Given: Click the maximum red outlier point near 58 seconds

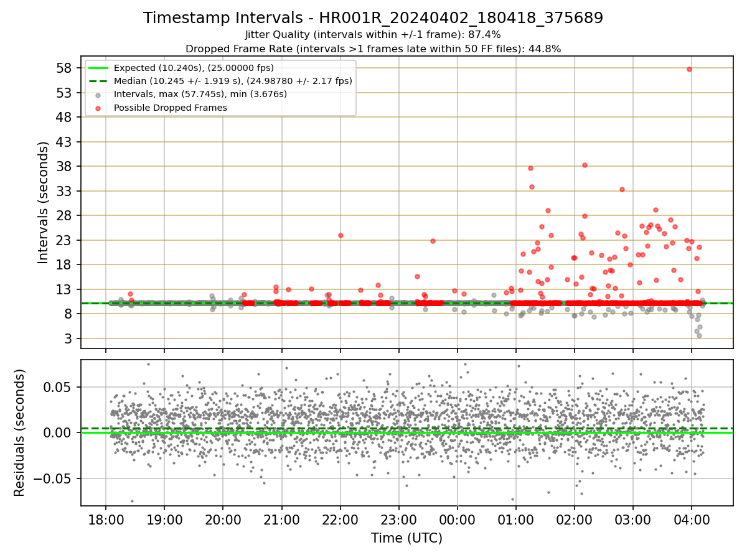Looking at the screenshot, I should point(689,69).
